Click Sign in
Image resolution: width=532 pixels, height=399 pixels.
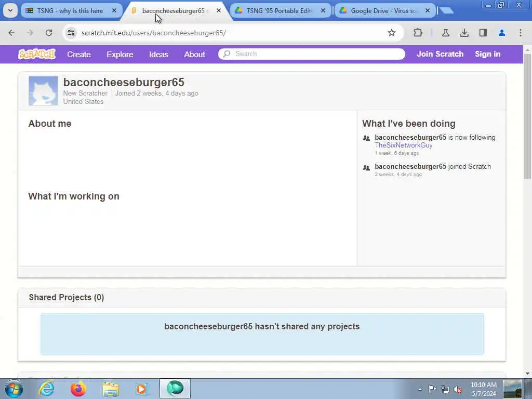(x=487, y=54)
